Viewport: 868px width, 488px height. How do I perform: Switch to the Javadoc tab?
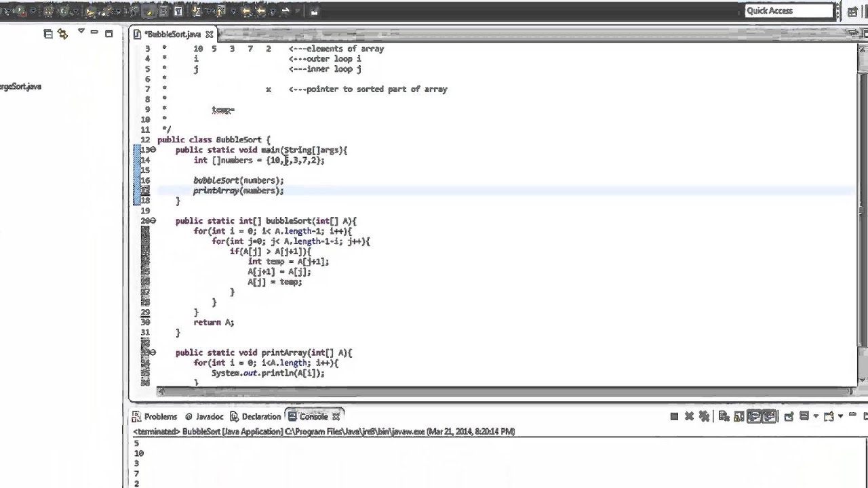point(204,417)
